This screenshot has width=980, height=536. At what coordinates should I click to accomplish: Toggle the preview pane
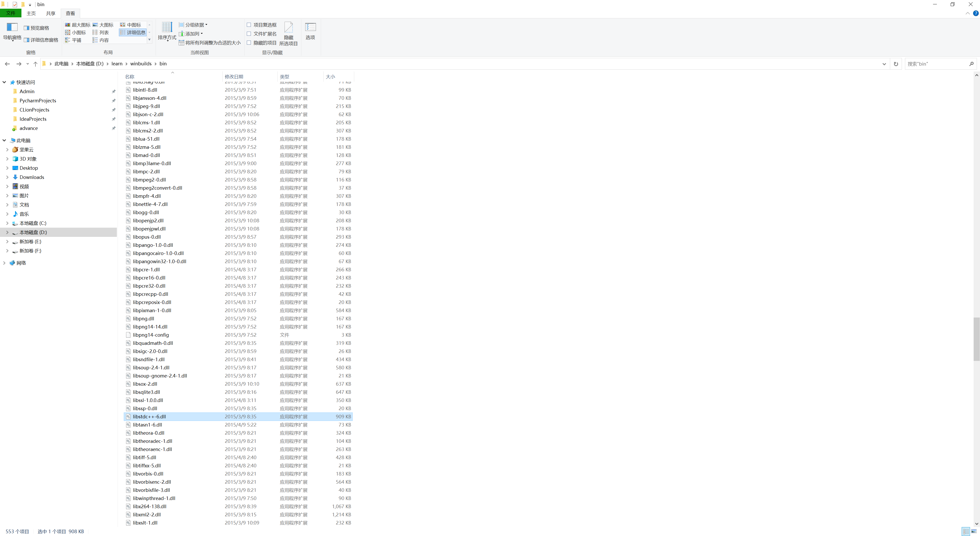[36, 28]
